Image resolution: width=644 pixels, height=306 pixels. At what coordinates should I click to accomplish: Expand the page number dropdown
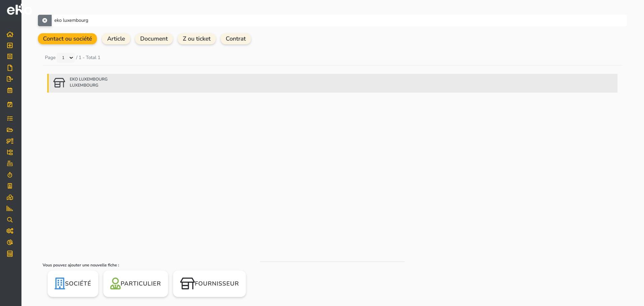pos(66,58)
